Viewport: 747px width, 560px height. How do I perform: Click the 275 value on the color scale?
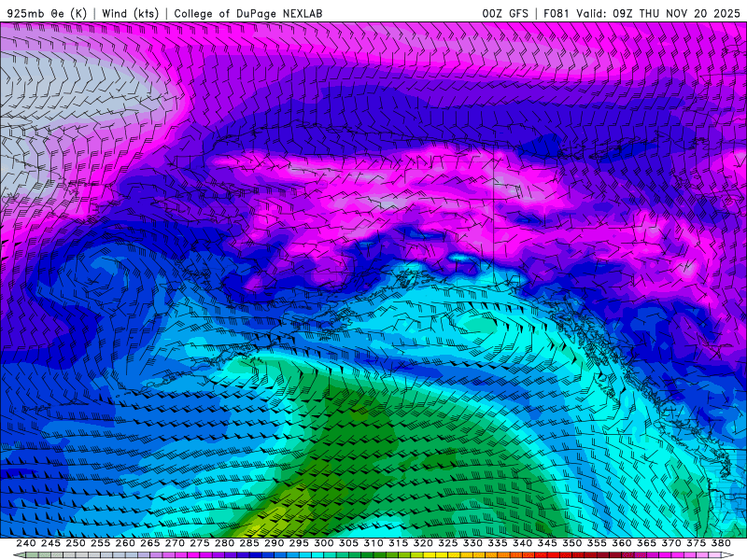200,543
